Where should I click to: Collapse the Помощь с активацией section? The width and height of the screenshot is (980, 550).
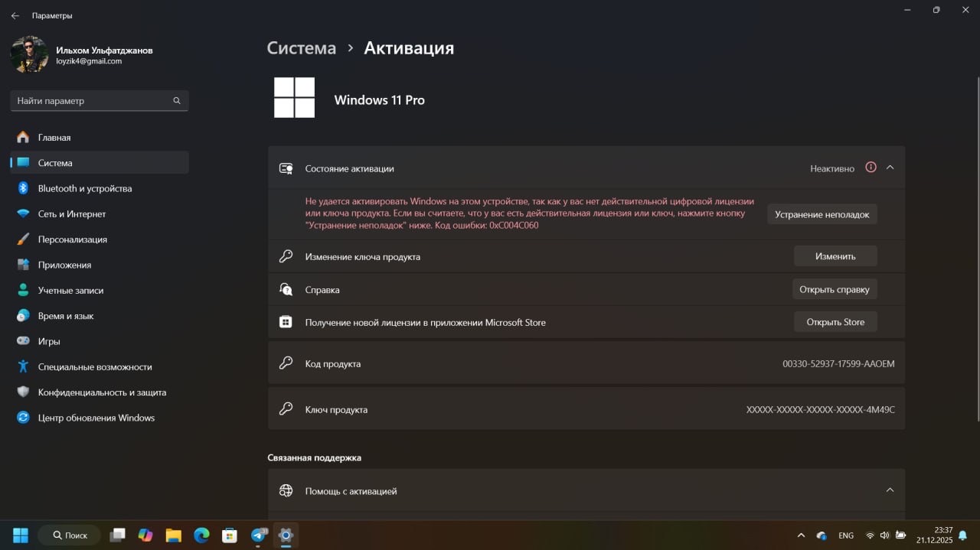pyautogui.click(x=890, y=490)
